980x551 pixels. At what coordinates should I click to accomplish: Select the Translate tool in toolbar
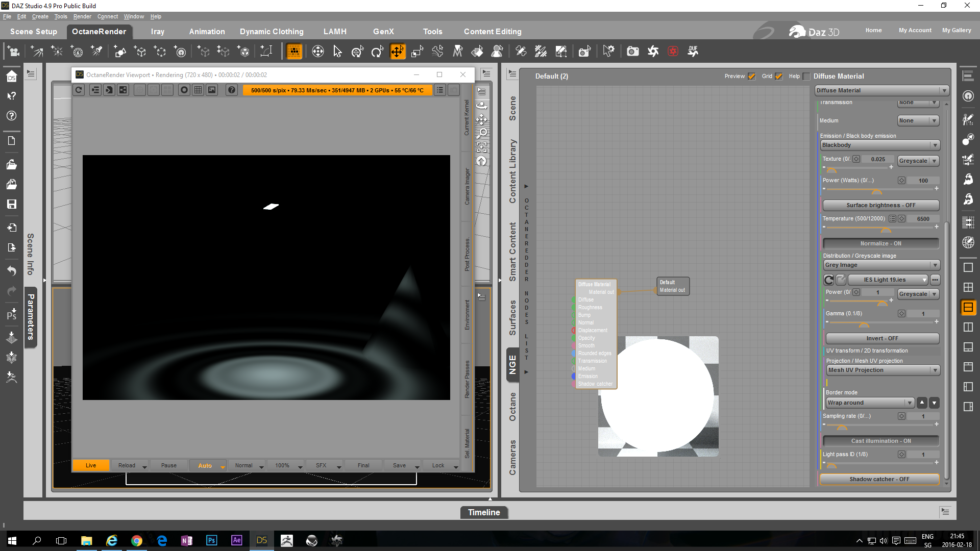point(397,52)
